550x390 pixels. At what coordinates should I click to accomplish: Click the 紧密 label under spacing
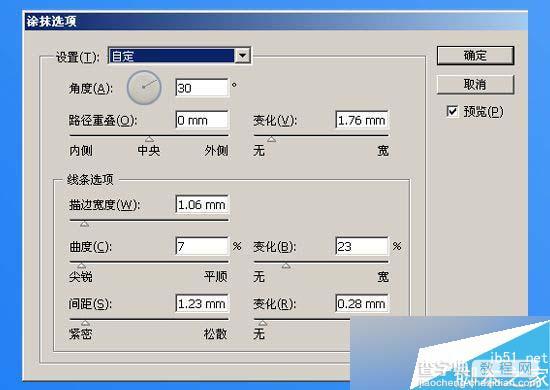point(81,334)
